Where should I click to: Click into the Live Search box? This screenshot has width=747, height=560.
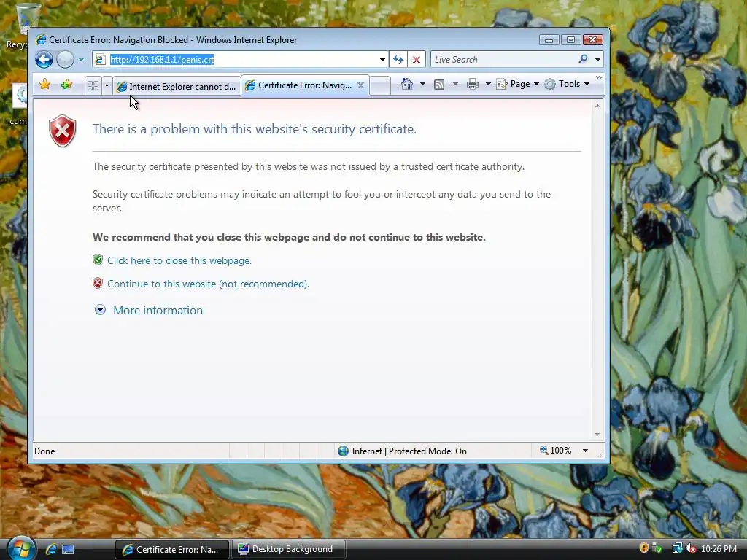click(504, 60)
